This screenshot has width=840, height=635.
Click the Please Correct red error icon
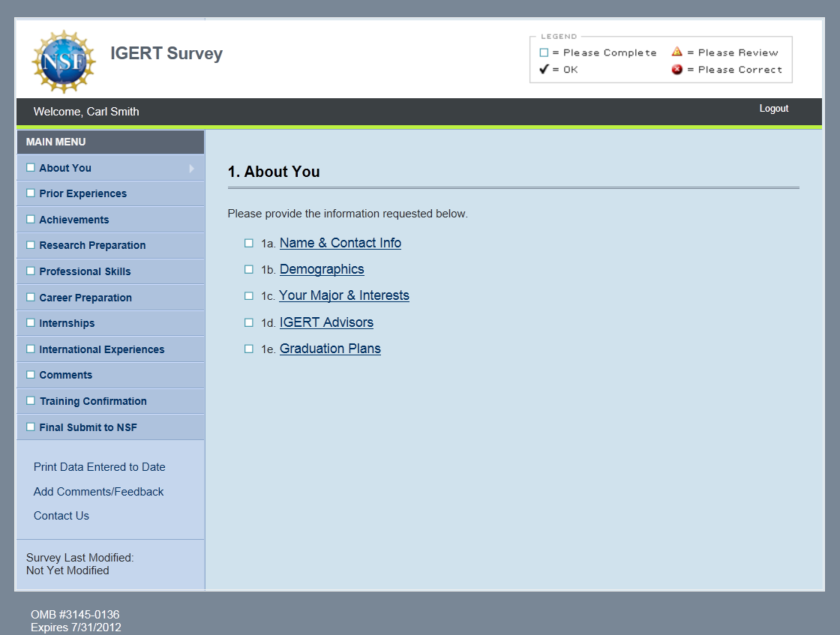(676, 70)
